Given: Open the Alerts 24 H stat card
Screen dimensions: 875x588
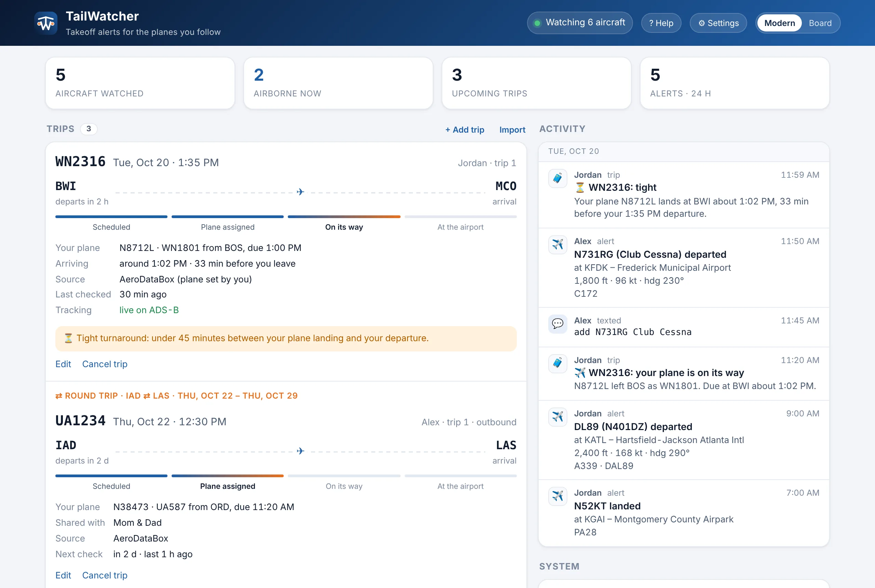Looking at the screenshot, I should point(735,83).
